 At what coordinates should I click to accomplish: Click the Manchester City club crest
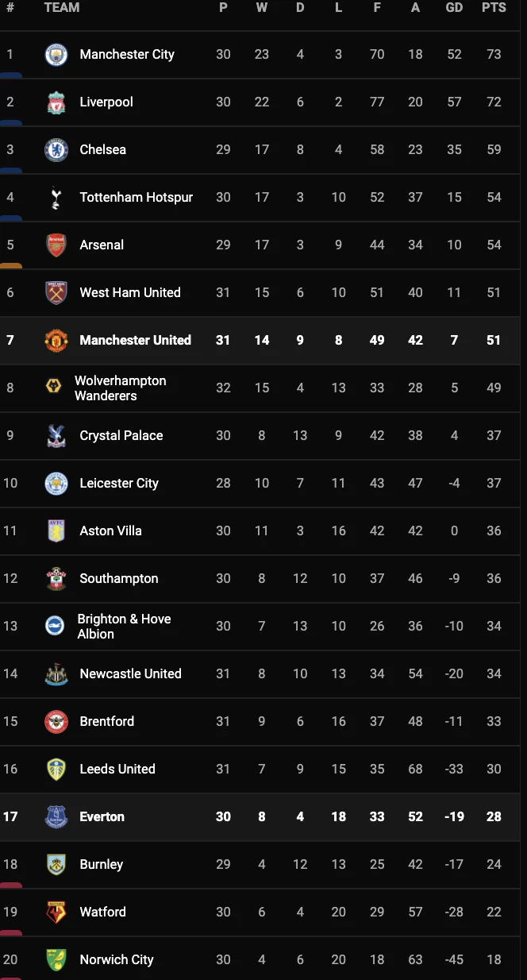56,55
